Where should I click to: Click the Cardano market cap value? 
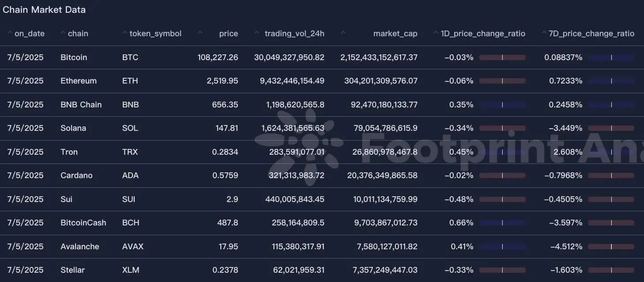383,175
